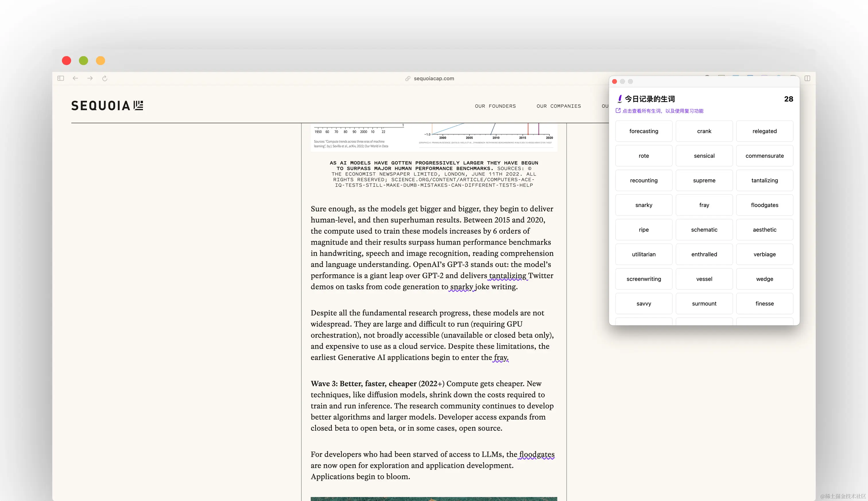This screenshot has width=868, height=501.
Task: Click the external-link icon under popup title
Action: [618, 111]
